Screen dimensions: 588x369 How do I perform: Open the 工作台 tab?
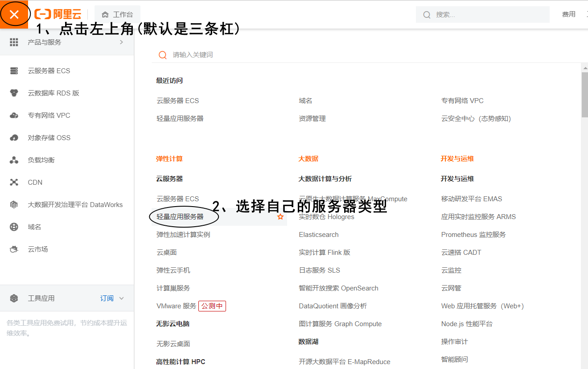(x=117, y=15)
